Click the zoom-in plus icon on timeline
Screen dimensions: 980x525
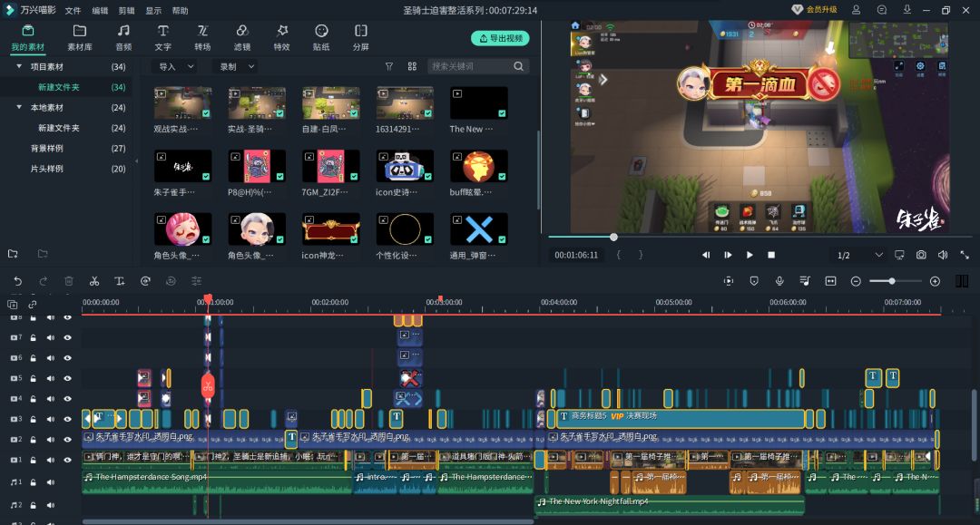pyautogui.click(x=935, y=281)
